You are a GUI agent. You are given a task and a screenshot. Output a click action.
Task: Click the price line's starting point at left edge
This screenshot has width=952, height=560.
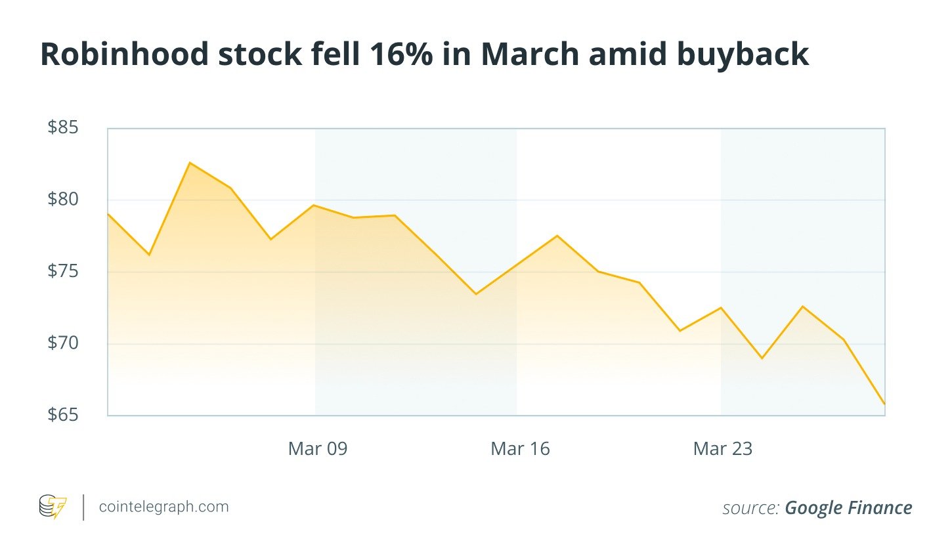pos(108,214)
